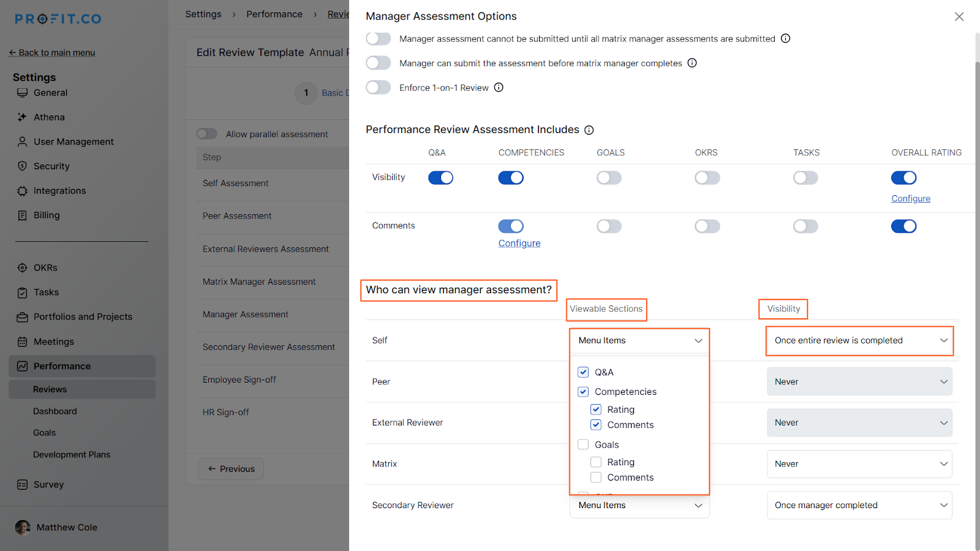Click the OKRs target icon in sidebar

23,268
